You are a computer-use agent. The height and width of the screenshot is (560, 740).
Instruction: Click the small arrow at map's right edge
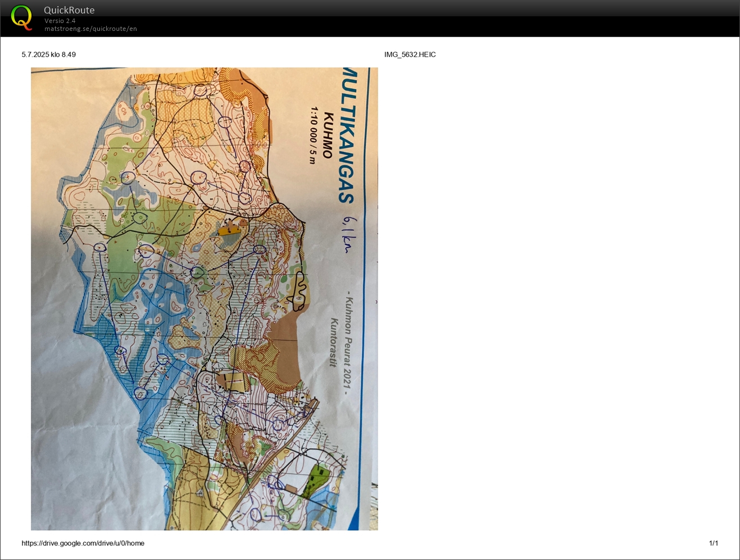(x=376, y=302)
